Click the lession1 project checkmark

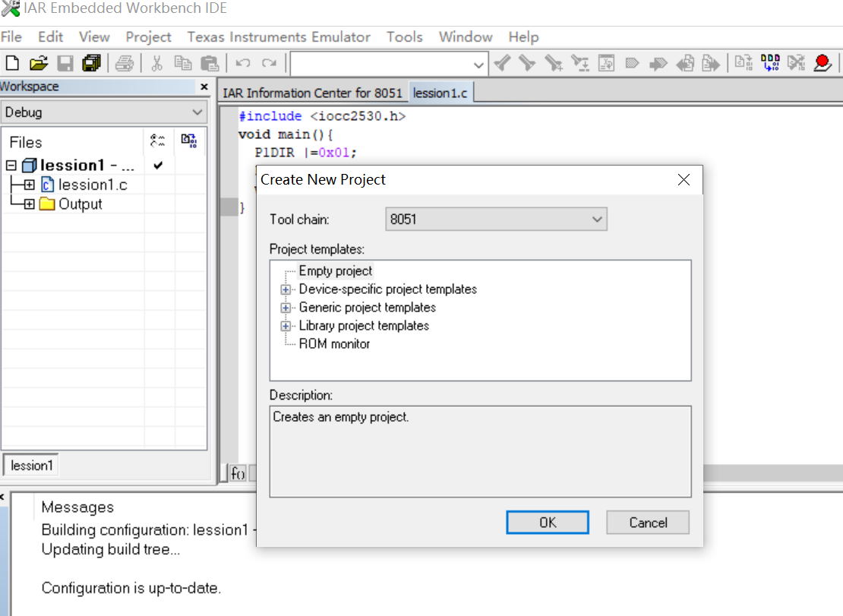tap(158, 165)
